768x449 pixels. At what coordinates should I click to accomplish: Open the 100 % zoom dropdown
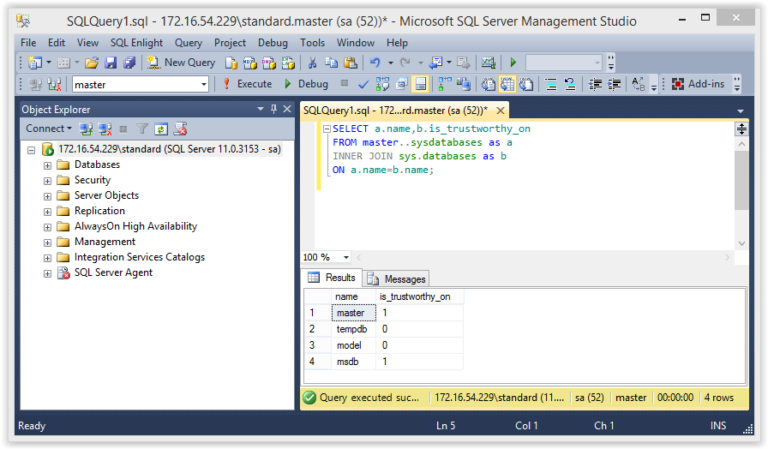(346, 257)
